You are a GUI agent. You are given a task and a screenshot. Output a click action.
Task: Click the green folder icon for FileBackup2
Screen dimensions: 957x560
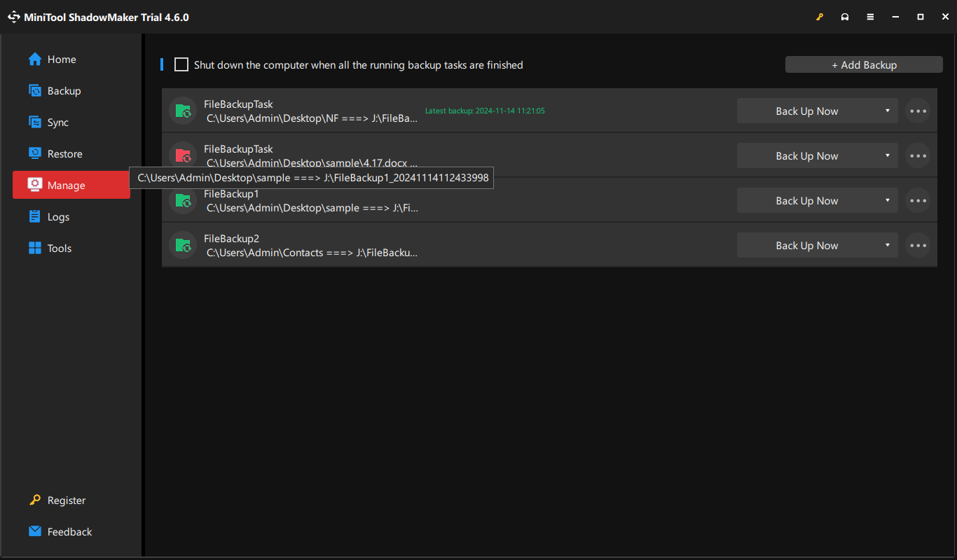coord(183,245)
